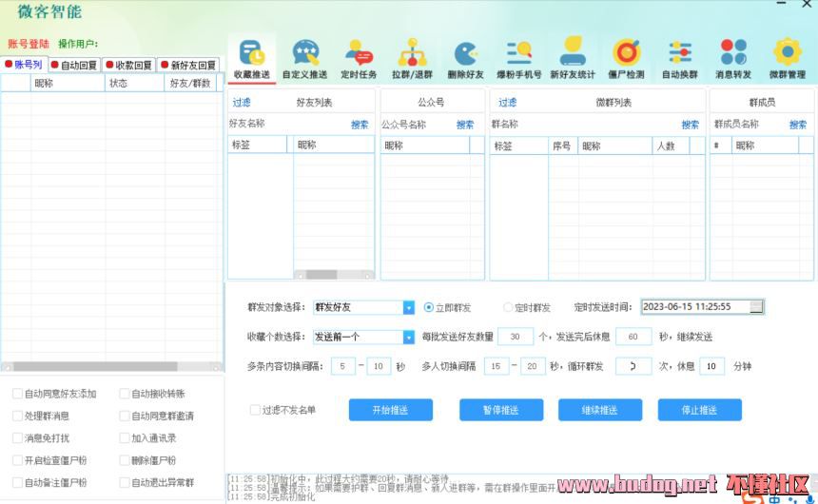Viewport: 818px width, 504px height.
Task: Click the 昵称 column header in 公众号 panel
Action: click(425, 146)
